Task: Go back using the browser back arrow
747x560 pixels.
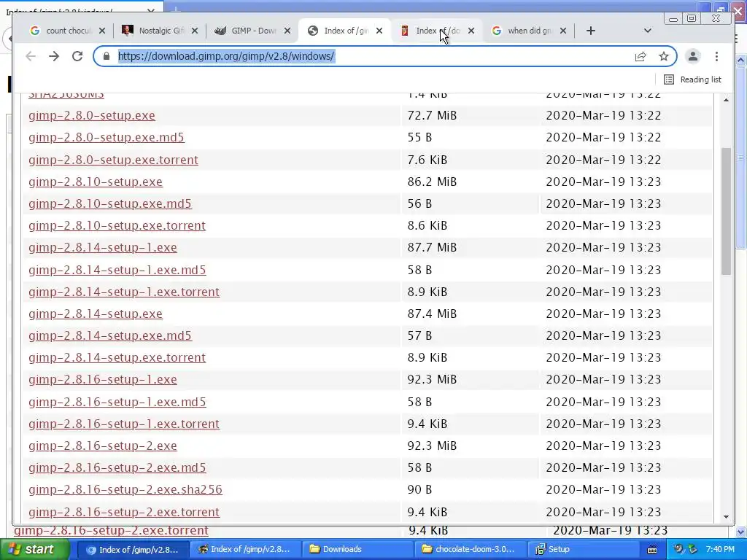Action: click(31, 56)
